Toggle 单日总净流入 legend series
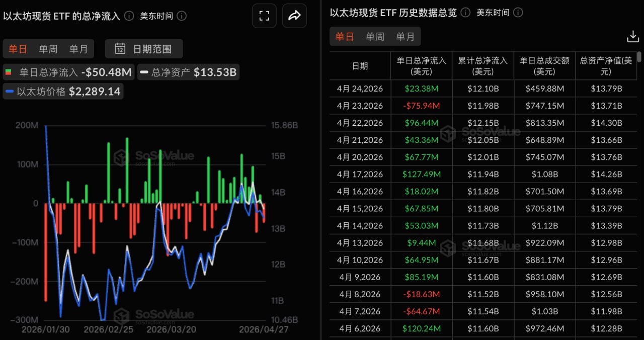The width and height of the screenshot is (644, 340). [x=68, y=72]
